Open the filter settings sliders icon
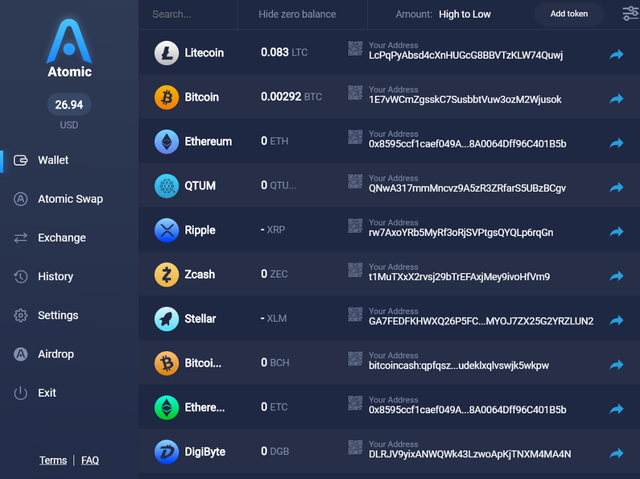The image size is (640, 479). [631, 13]
